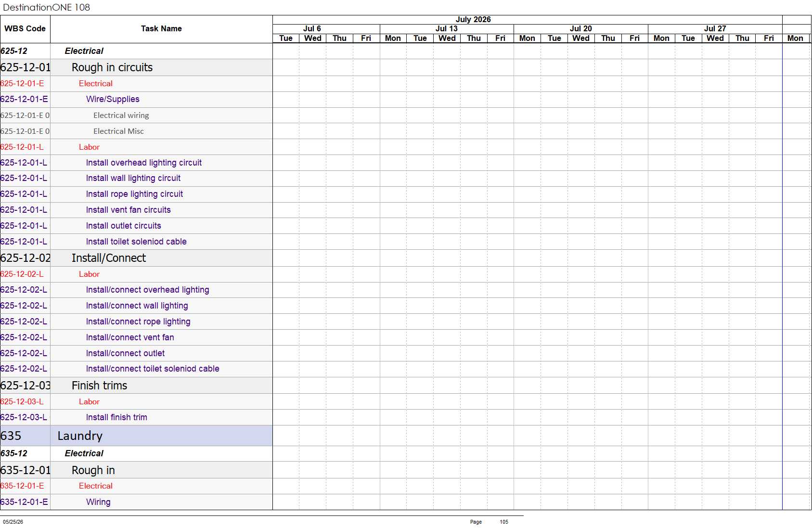Click Fri under the Jul 27 week
This screenshot has height=528, width=812.
pyautogui.click(x=769, y=39)
